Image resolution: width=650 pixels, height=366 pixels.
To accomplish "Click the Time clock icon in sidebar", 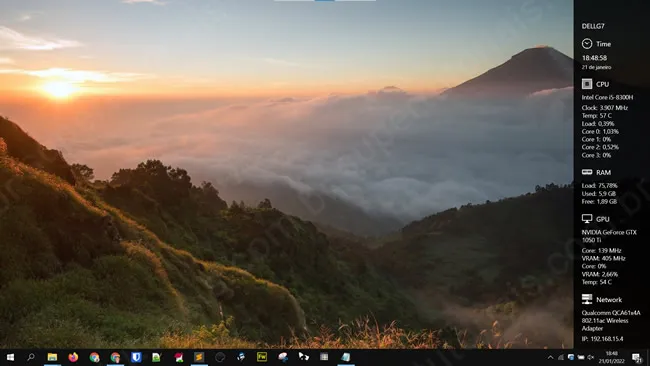I will coord(587,44).
